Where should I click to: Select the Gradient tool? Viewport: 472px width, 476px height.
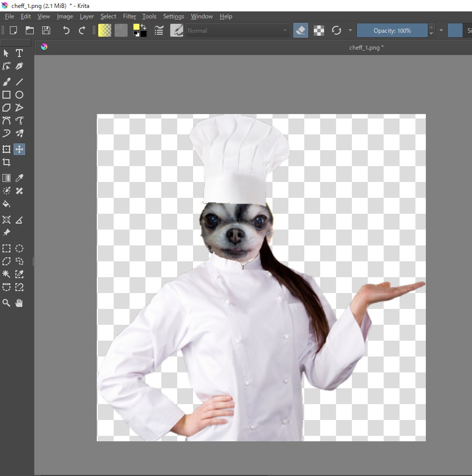tap(6, 178)
